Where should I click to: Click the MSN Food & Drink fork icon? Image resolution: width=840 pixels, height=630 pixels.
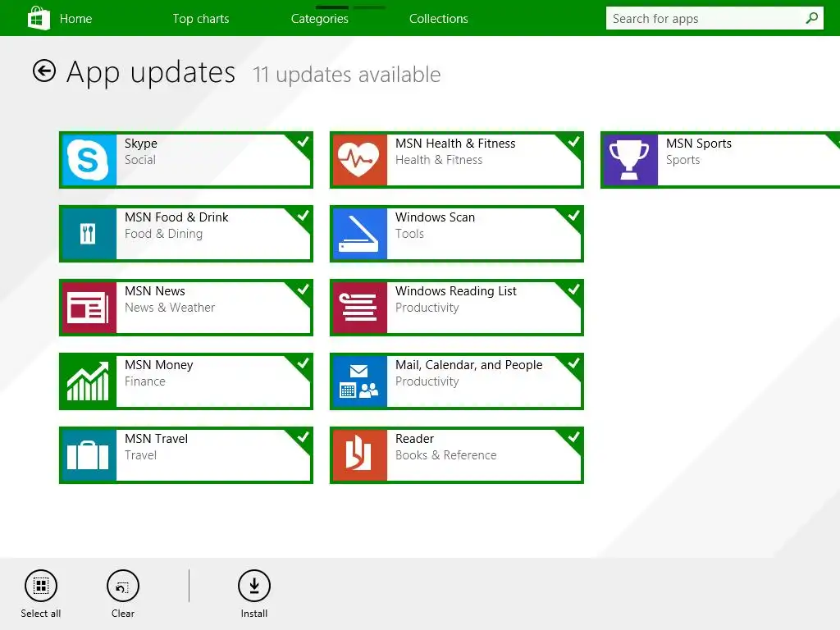[89, 234]
